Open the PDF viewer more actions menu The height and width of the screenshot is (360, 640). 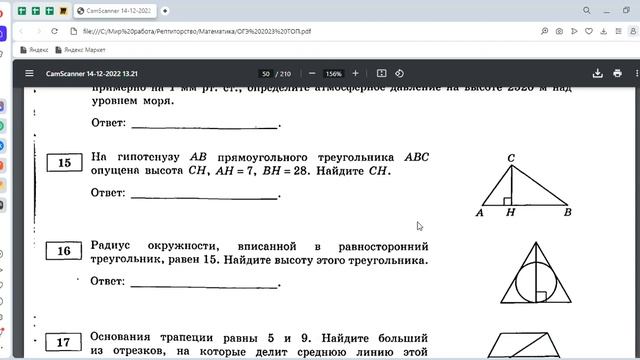pyautogui.click(x=636, y=73)
